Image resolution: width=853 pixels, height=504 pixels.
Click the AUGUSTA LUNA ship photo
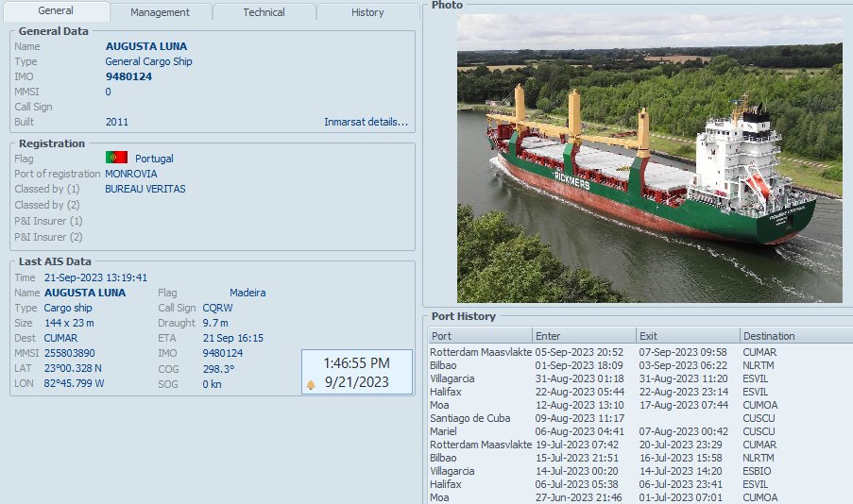click(650, 159)
